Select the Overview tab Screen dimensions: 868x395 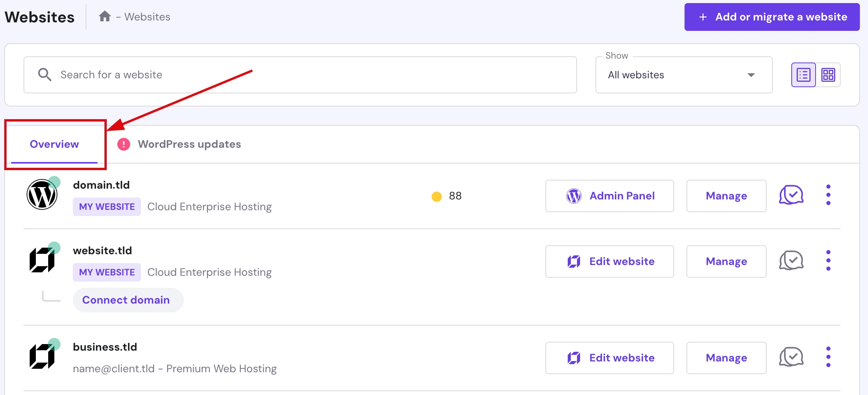click(54, 144)
